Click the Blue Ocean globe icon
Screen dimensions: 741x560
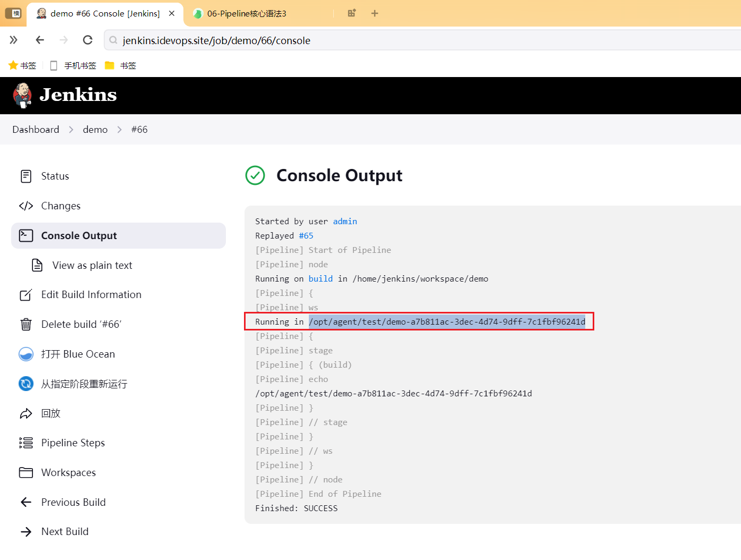(x=26, y=354)
